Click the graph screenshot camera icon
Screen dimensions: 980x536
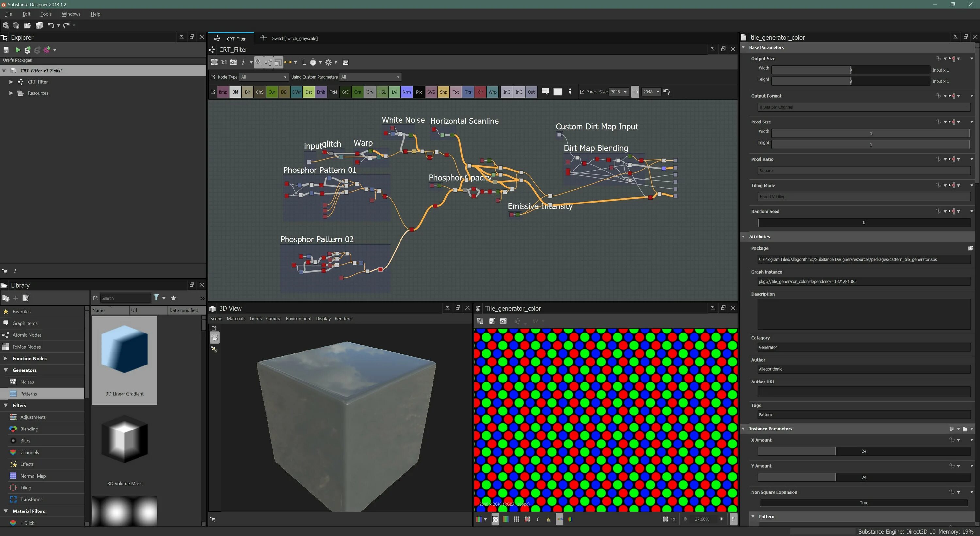[x=233, y=62]
